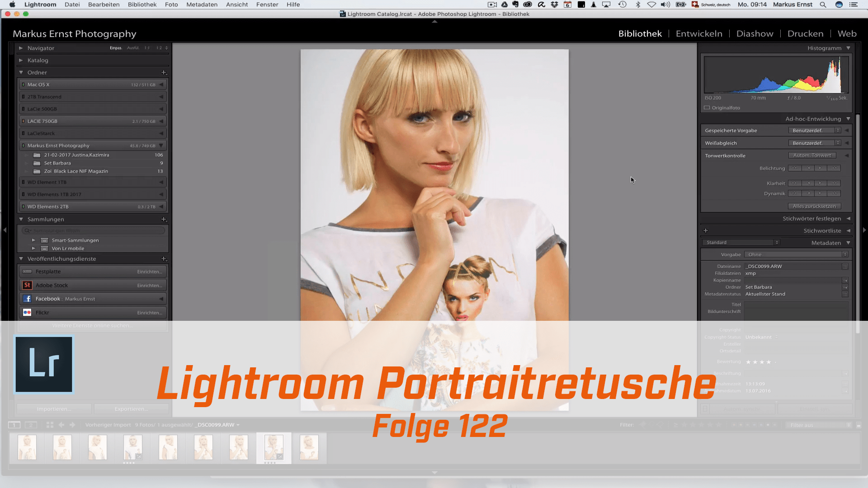Create a new collection via Sammlungen plus icon
Viewport: 868px width, 488px height.
tap(164, 219)
